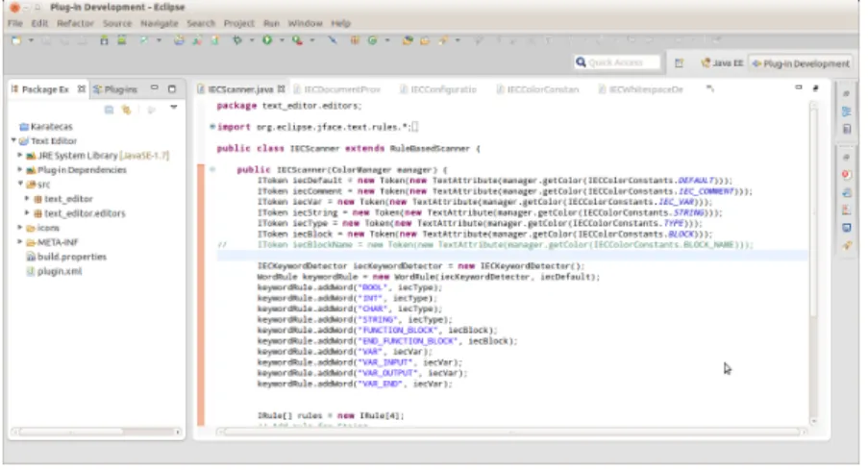
Task: Expand the META-INF folder
Action: point(20,242)
